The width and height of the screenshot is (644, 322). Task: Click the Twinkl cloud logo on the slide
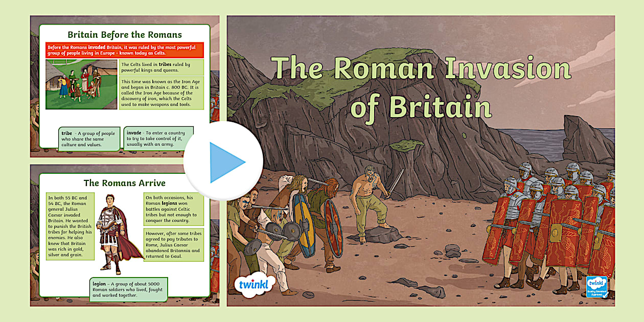[255, 285]
